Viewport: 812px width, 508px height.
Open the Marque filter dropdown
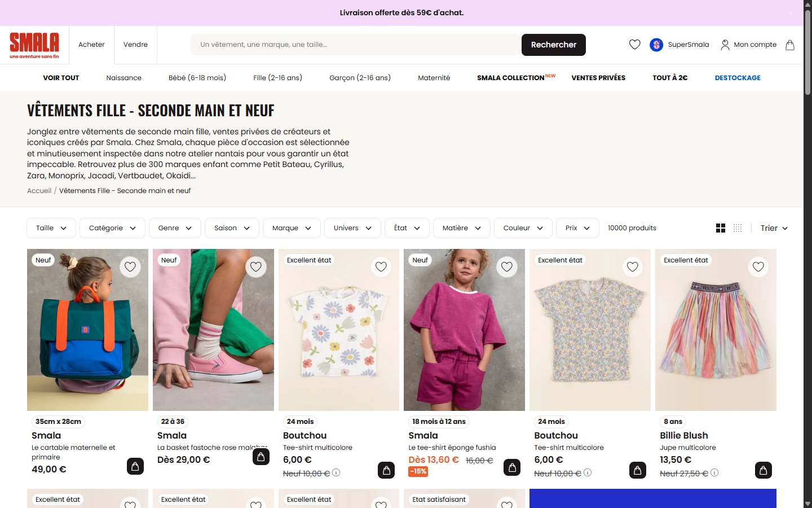(292, 228)
